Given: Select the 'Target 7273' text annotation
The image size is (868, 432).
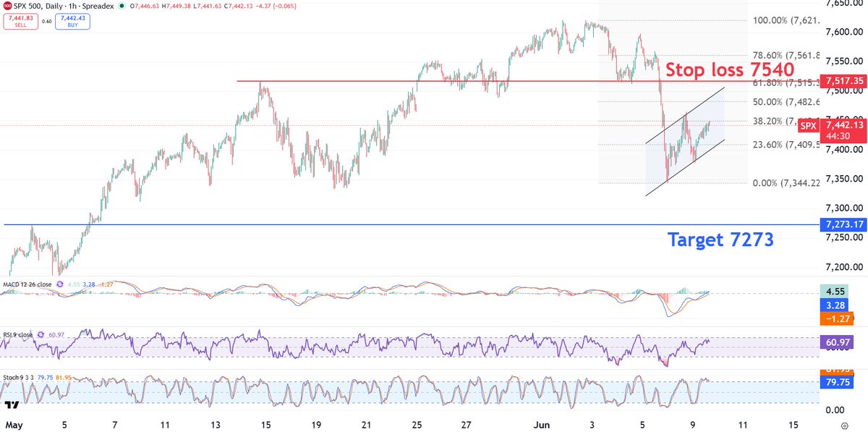Looking at the screenshot, I should click(720, 240).
